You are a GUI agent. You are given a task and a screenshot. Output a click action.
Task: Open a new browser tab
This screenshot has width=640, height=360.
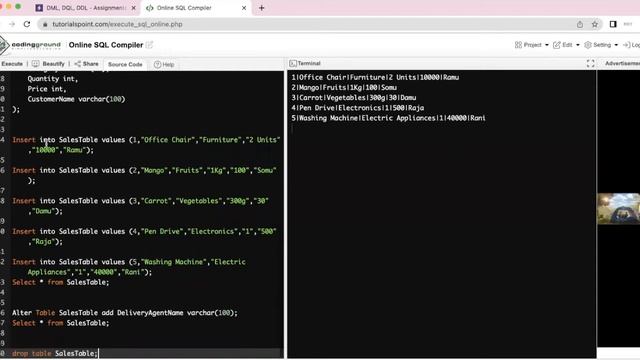[262, 8]
